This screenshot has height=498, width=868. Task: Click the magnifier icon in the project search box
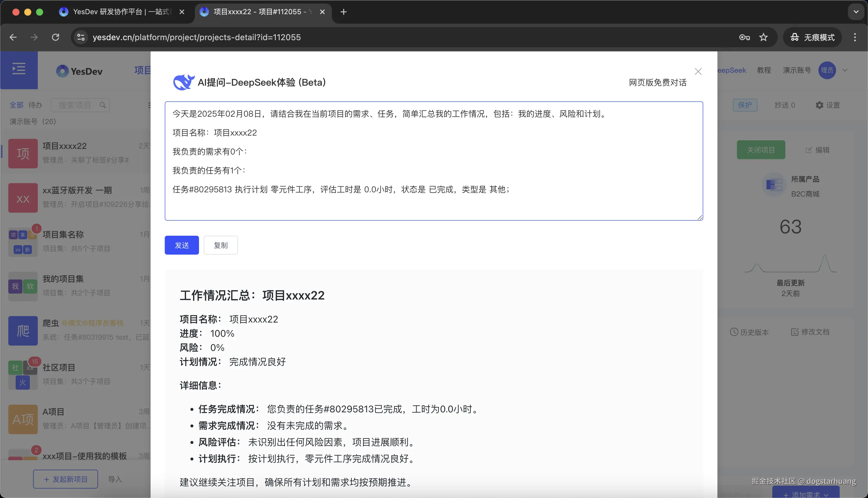coord(103,105)
